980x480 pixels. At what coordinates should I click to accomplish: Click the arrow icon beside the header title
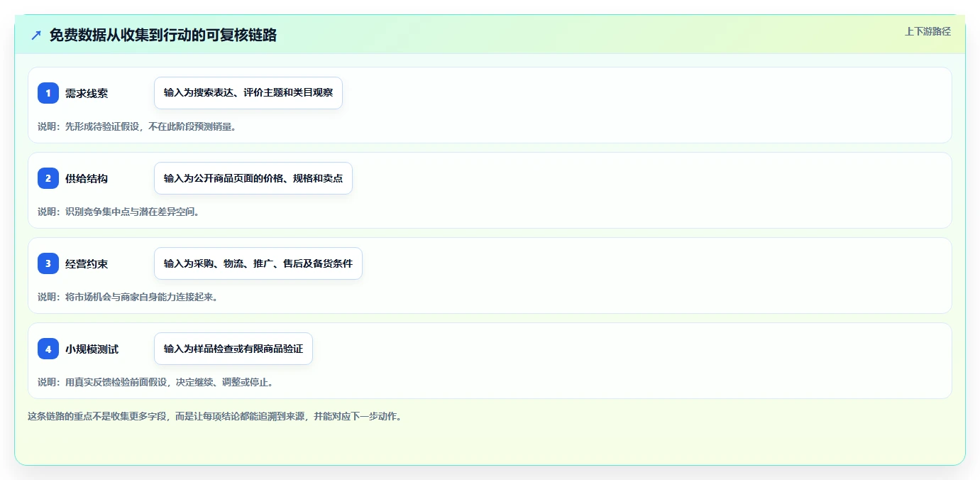[x=36, y=36]
